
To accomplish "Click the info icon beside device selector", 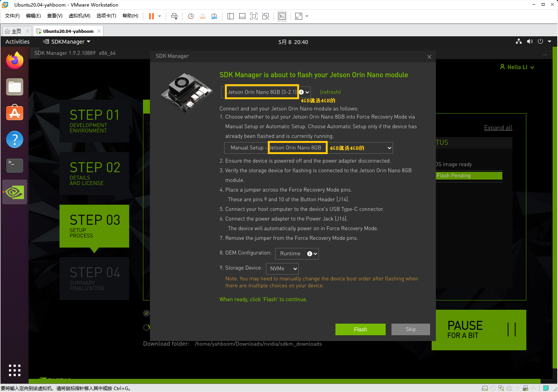I will click(301, 92).
